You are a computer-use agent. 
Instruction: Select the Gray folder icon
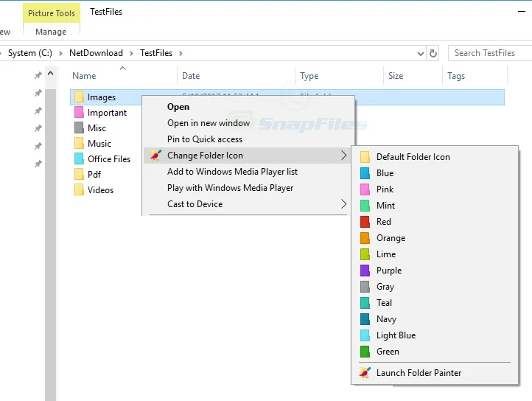365,287
